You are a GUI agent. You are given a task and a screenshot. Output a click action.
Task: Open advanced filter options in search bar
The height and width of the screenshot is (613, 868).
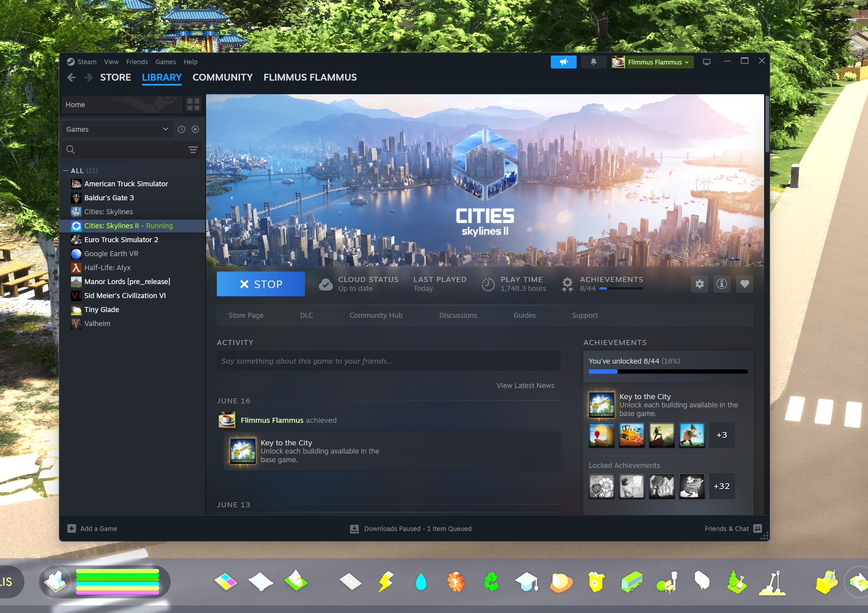pos(193,150)
